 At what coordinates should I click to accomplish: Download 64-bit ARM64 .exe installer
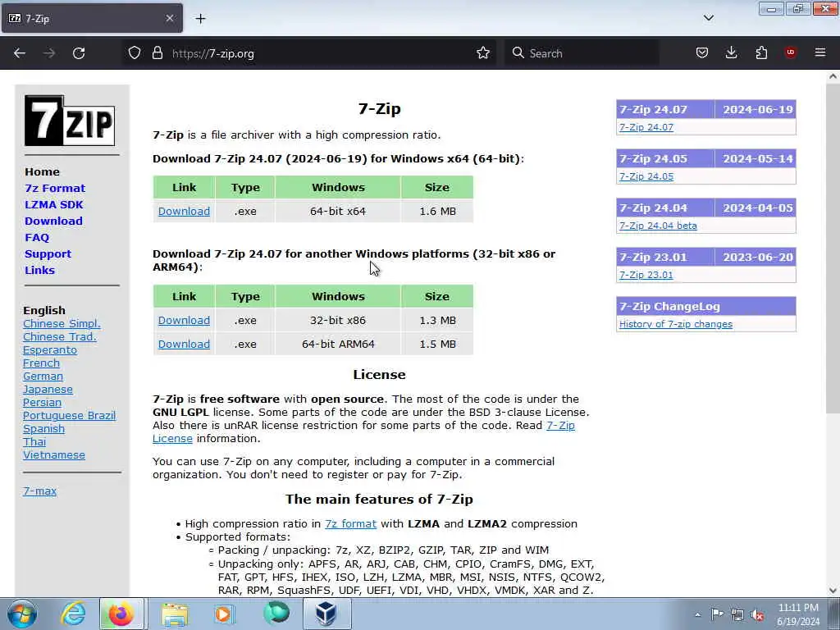pos(184,345)
